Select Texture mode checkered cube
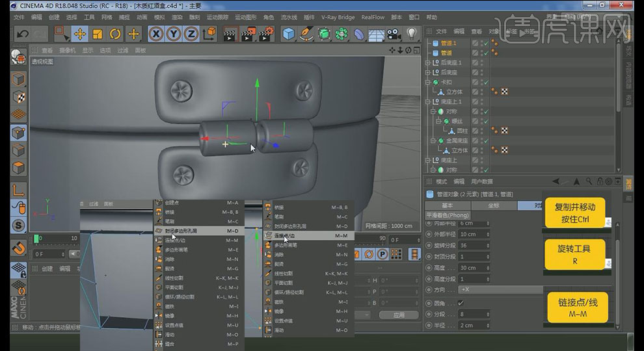This screenshot has width=644, height=351. 18,97
